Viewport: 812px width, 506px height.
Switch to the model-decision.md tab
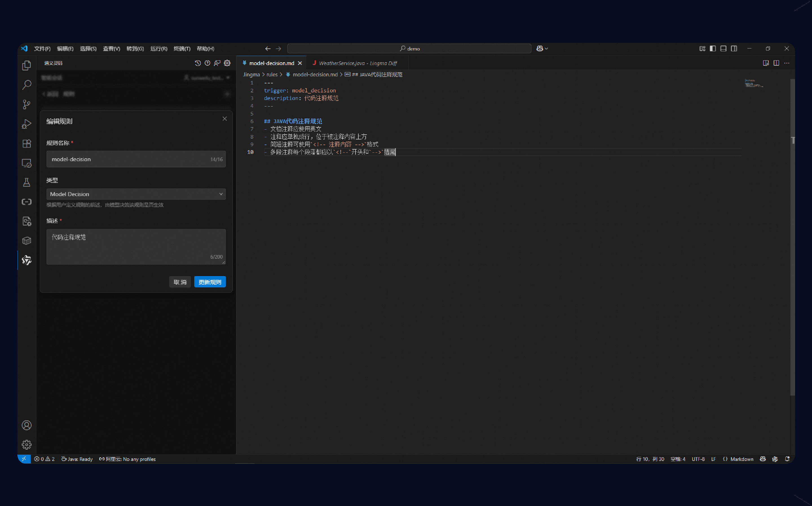coord(272,63)
